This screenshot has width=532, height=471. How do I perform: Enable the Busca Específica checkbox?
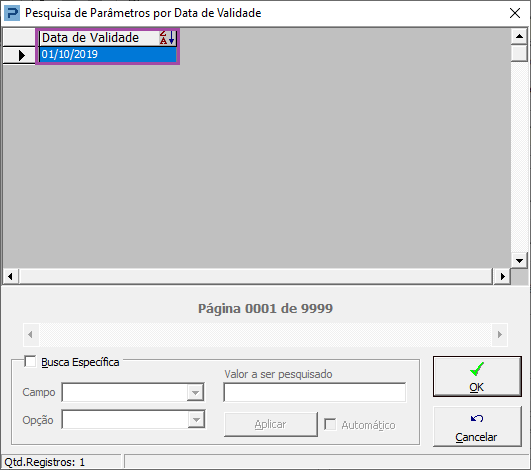click(30, 361)
